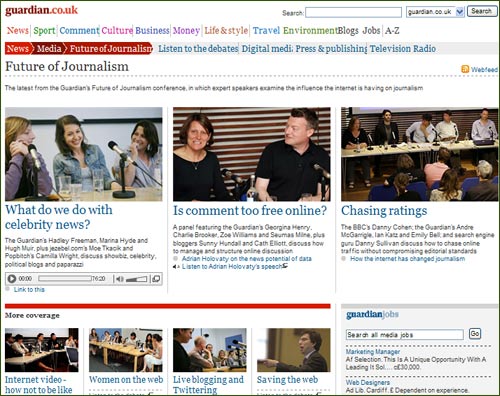
Task: Click 'Search all media jobs' field
Action: tap(405, 335)
